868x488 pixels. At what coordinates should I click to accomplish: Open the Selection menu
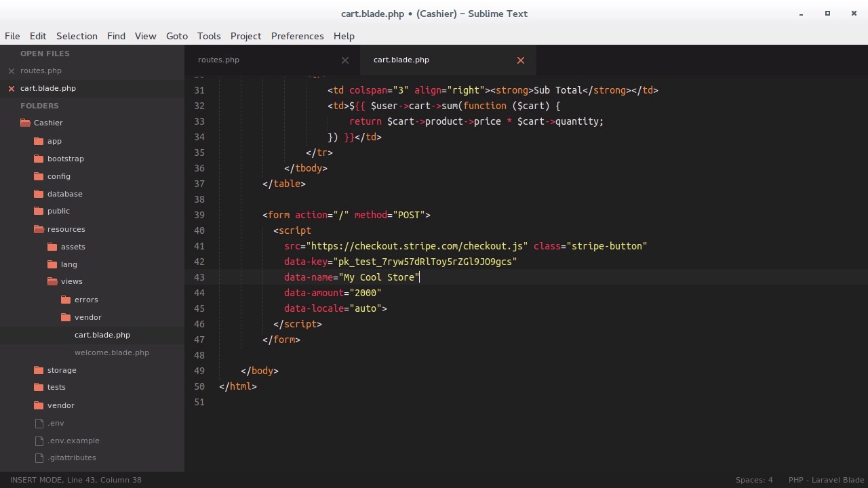coord(77,36)
